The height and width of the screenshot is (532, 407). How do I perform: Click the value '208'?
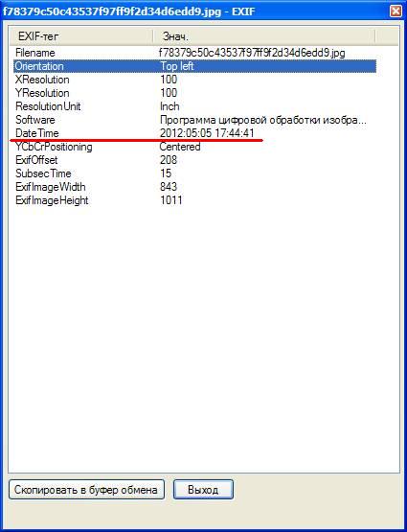[x=169, y=160]
